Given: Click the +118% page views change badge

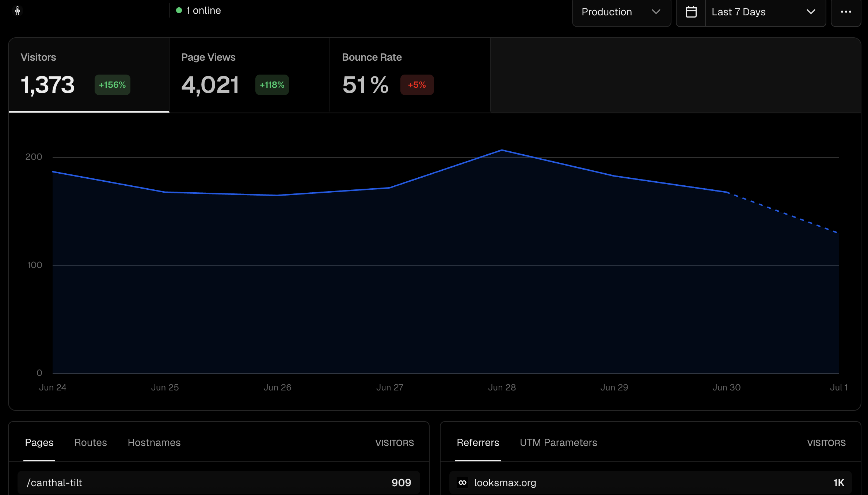Looking at the screenshot, I should 272,85.
